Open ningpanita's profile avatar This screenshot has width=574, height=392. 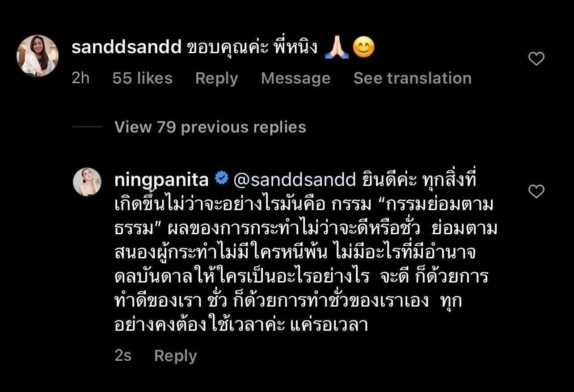click(87, 182)
